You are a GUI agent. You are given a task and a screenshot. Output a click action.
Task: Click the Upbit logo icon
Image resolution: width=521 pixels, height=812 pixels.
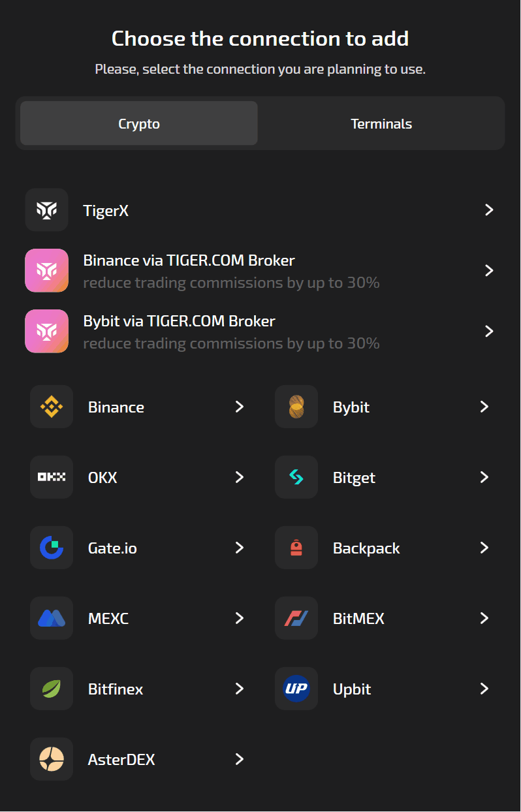296,689
